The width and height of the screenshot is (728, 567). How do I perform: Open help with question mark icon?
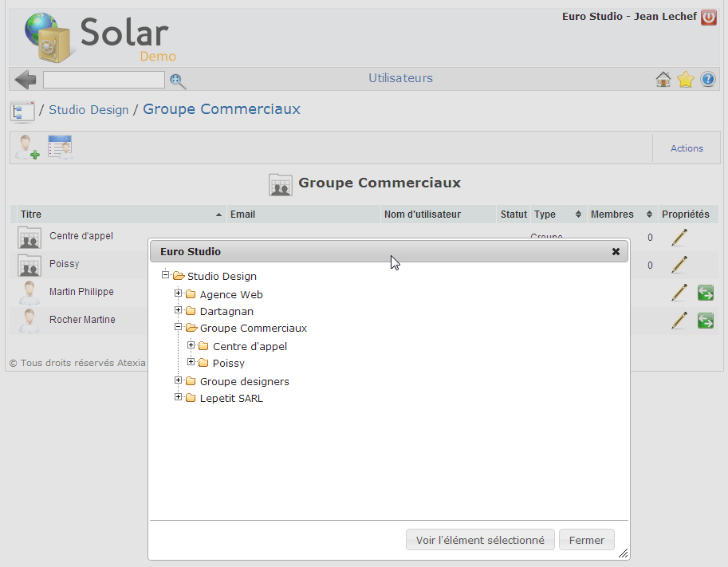tap(708, 80)
